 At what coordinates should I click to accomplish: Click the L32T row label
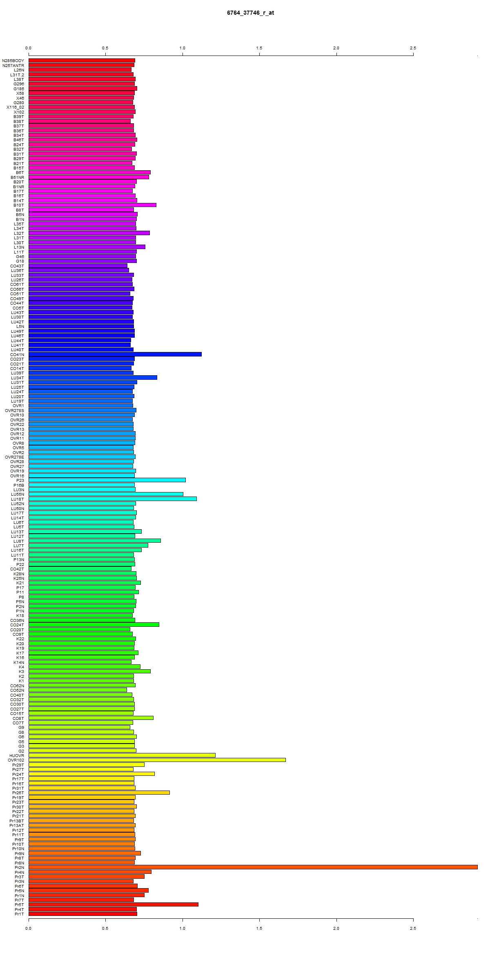(x=19, y=233)
